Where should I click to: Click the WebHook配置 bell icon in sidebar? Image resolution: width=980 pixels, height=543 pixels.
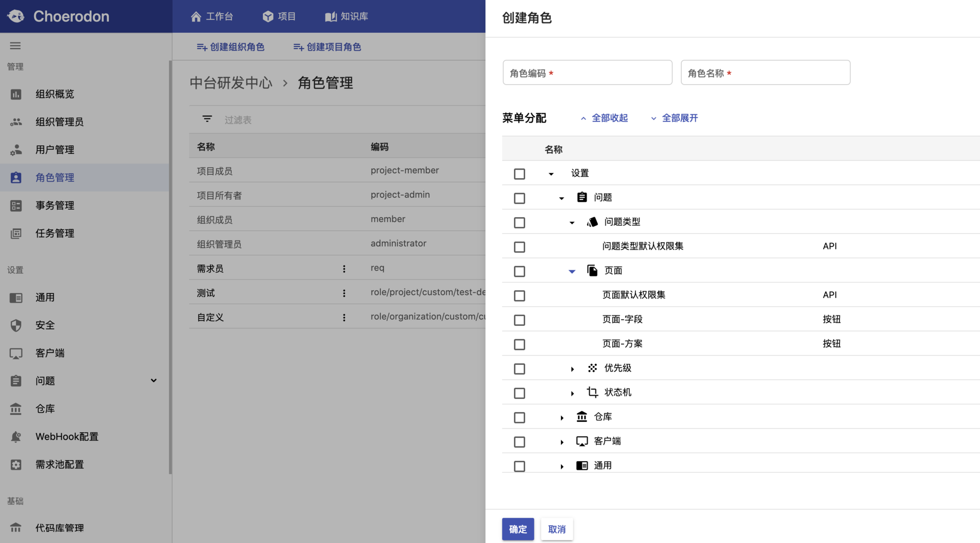[x=16, y=437]
